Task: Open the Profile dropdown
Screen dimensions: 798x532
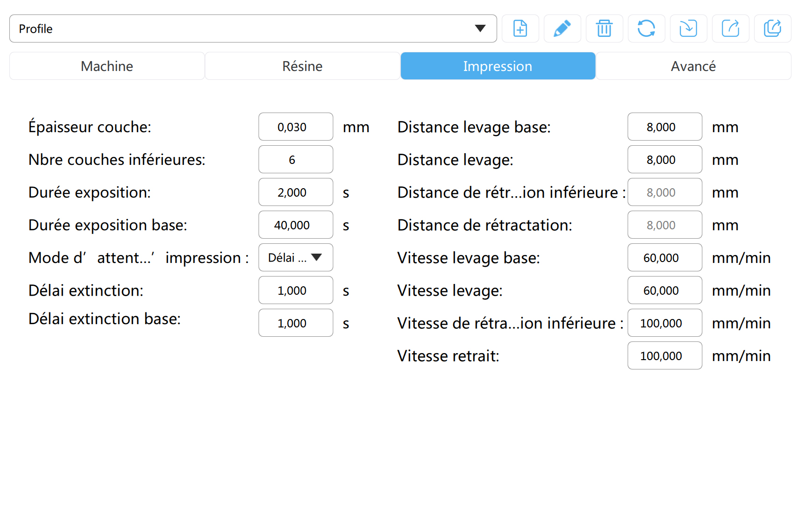Action: click(x=253, y=28)
